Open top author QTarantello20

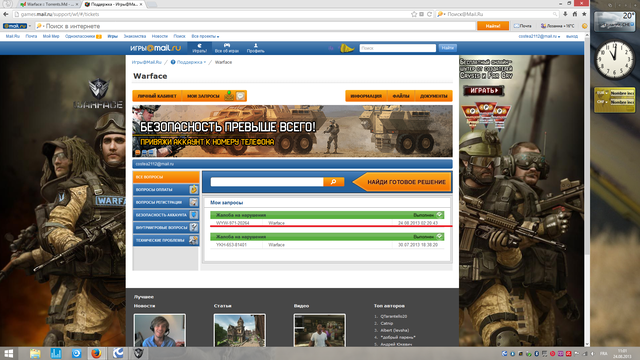pyautogui.click(x=393, y=316)
